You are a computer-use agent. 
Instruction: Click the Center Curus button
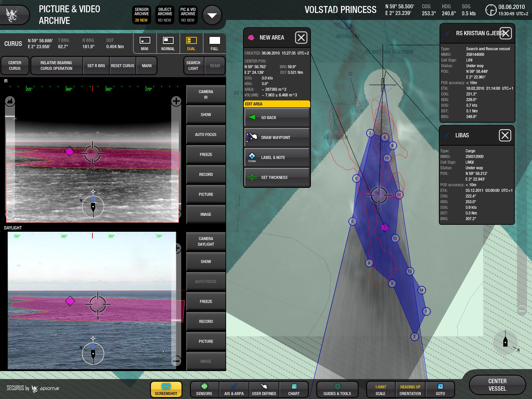[x=15, y=66]
